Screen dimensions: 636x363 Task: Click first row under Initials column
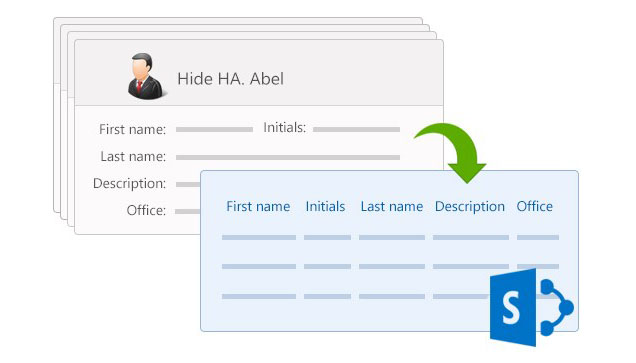[327, 237]
